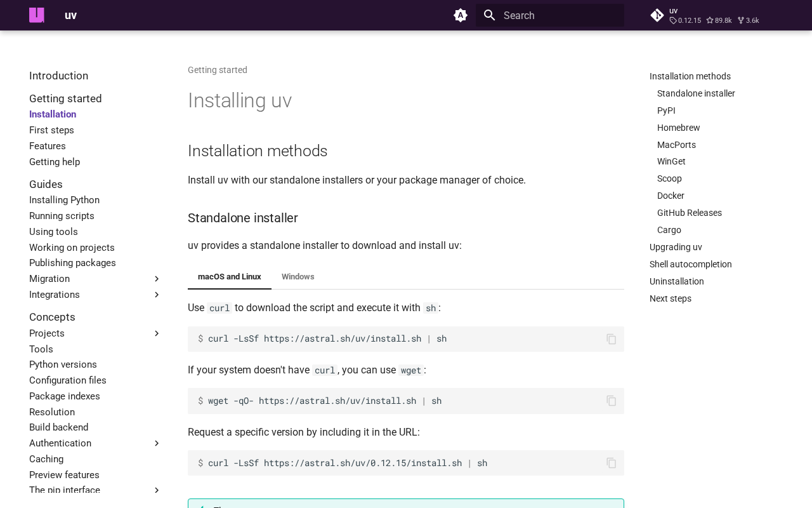Jump to PyPI section
The height and width of the screenshot is (508, 812).
point(666,110)
